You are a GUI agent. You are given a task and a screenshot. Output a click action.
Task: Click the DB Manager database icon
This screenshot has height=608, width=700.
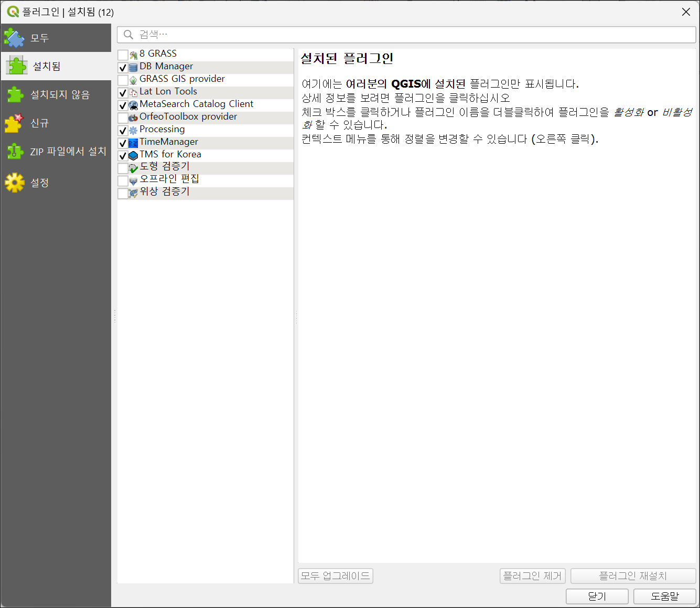point(133,68)
